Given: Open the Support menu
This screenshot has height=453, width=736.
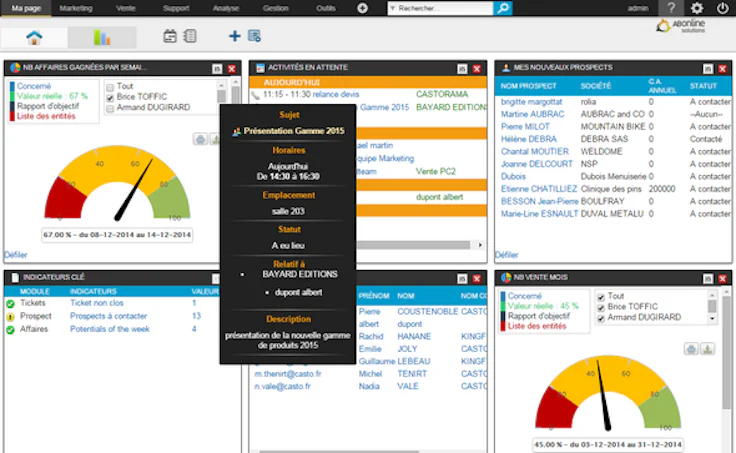Looking at the screenshot, I should 176,8.
